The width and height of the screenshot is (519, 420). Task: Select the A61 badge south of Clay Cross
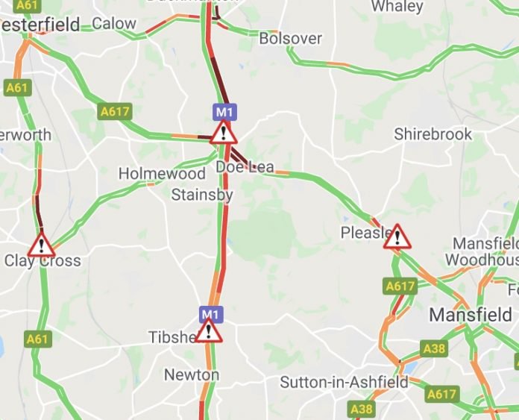[x=38, y=339]
